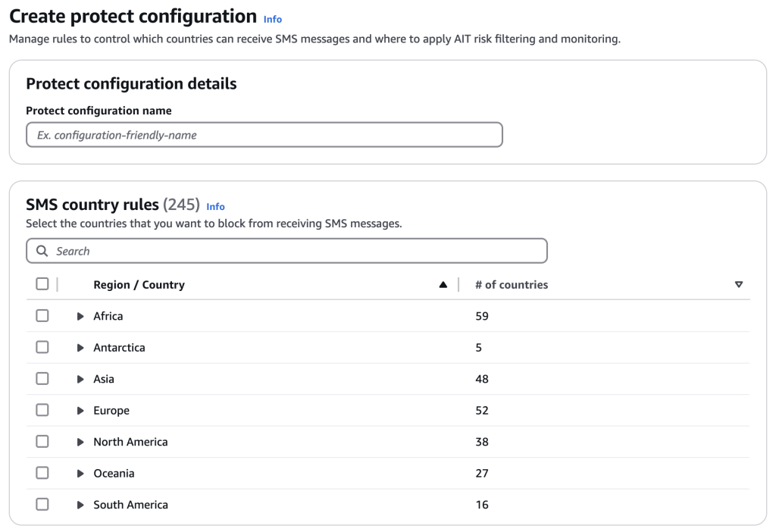This screenshot has height=532, width=776.
Task: Expand the Africa region row
Action: tap(80, 317)
